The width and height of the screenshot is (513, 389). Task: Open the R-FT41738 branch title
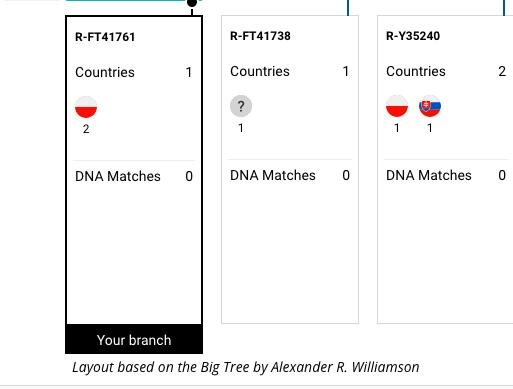coord(260,36)
